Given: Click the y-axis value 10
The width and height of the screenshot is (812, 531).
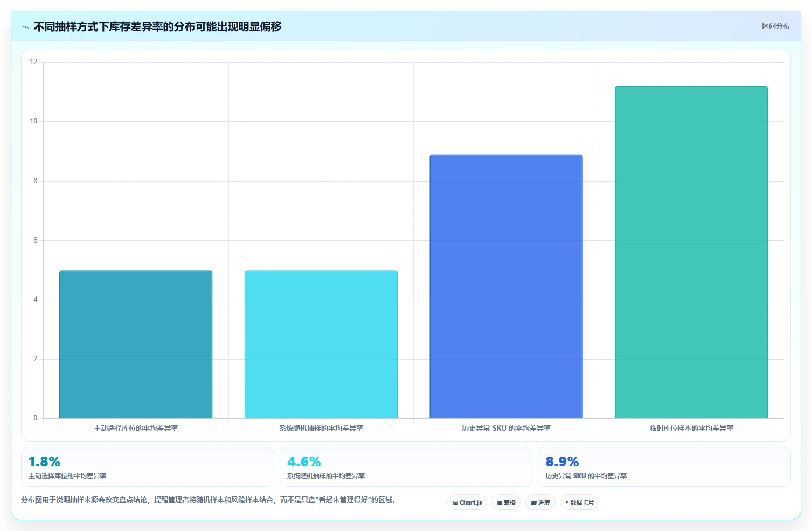Looking at the screenshot, I should (34, 121).
